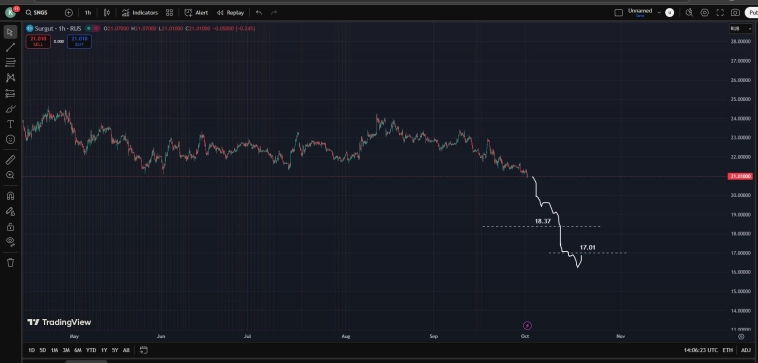Set the range to 6M

(x=78, y=350)
